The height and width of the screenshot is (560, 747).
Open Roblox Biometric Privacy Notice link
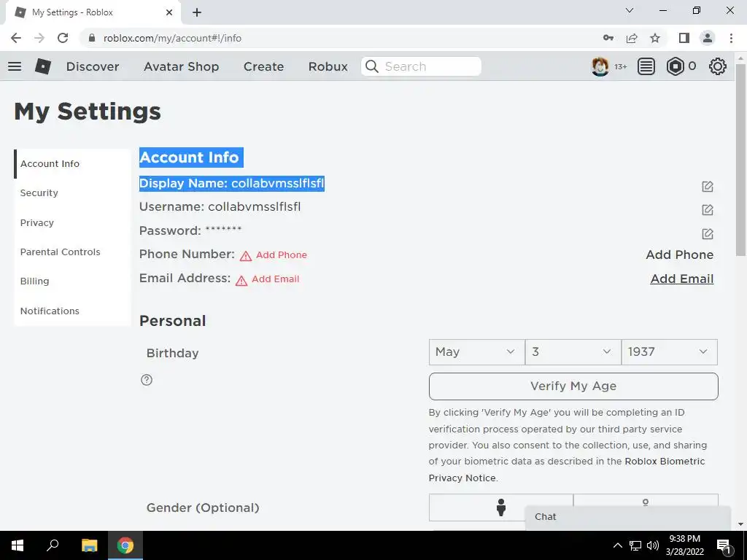(x=566, y=470)
